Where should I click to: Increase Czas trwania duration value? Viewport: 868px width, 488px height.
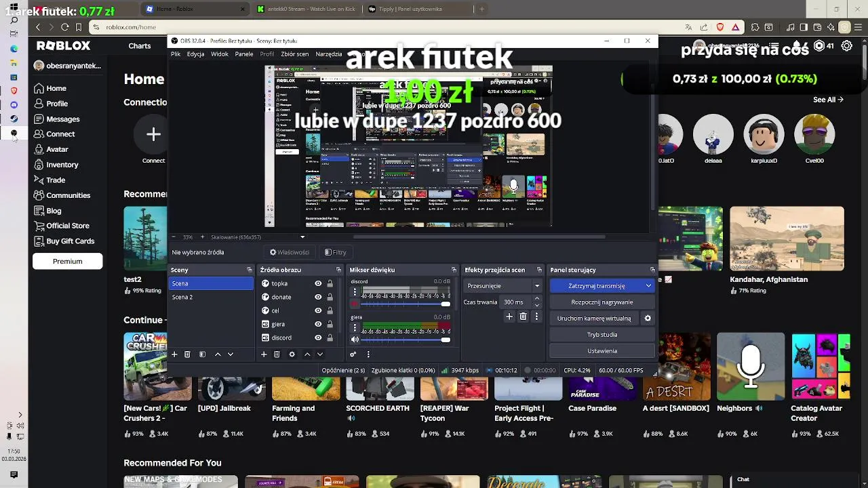(537, 298)
